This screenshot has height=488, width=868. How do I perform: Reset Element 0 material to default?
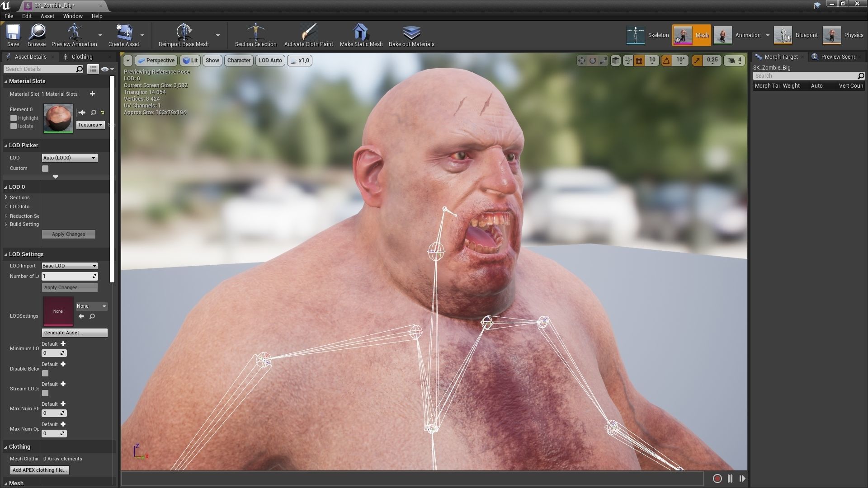tap(103, 113)
